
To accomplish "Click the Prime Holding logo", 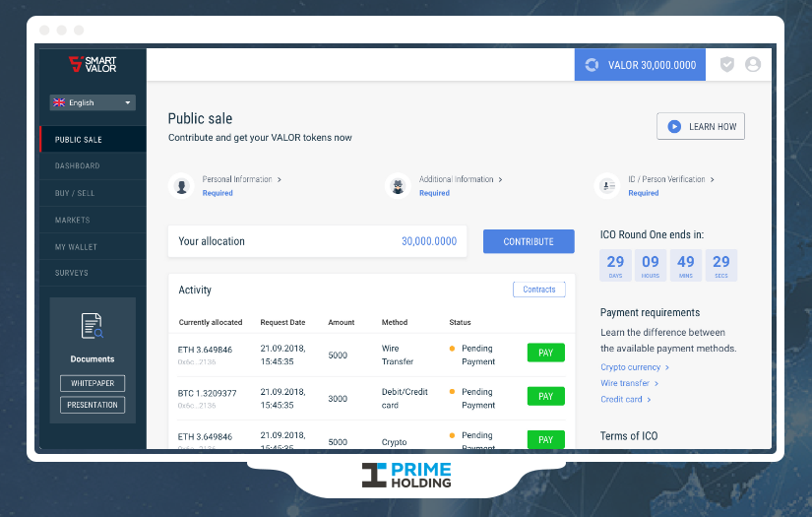I will coord(406,475).
